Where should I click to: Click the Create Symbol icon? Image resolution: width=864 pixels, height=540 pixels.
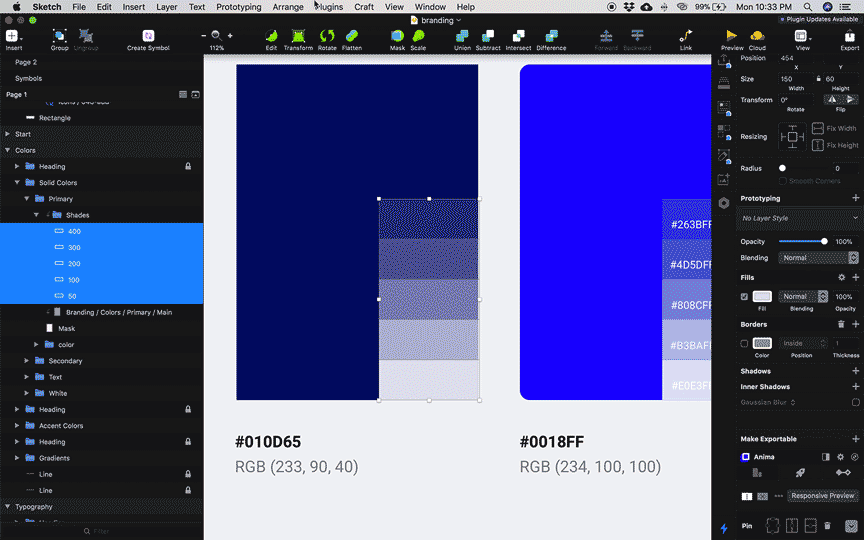click(x=148, y=36)
